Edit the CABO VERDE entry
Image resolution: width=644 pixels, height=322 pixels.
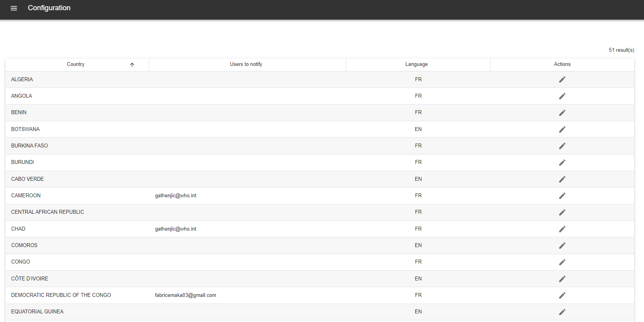coord(562,179)
